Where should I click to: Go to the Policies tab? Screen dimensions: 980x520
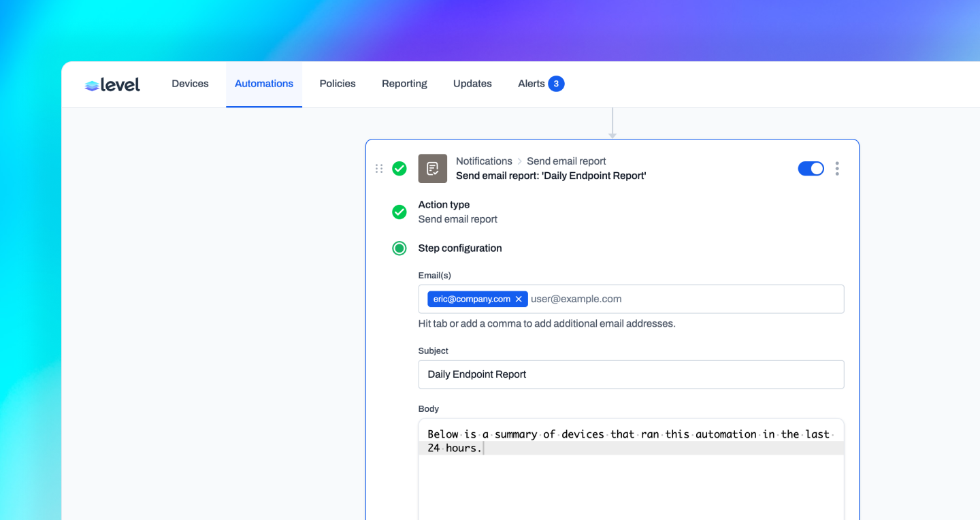(338, 84)
